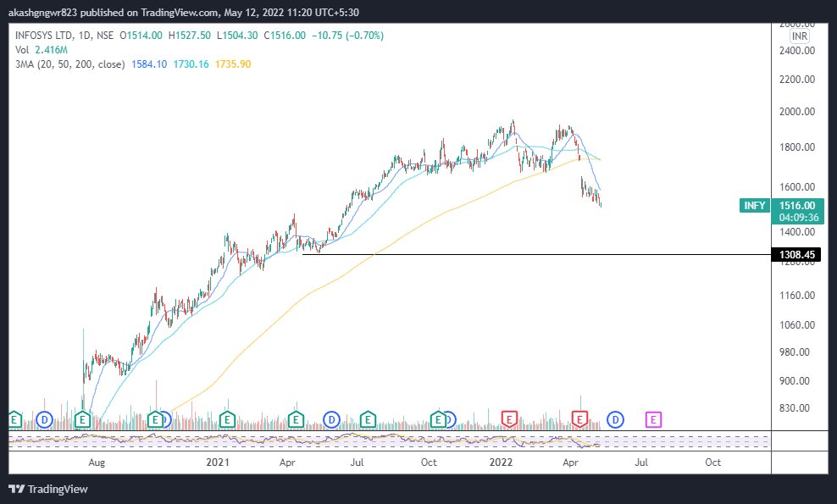Click the green earnings E marker near Oct 2021

pos(438,419)
